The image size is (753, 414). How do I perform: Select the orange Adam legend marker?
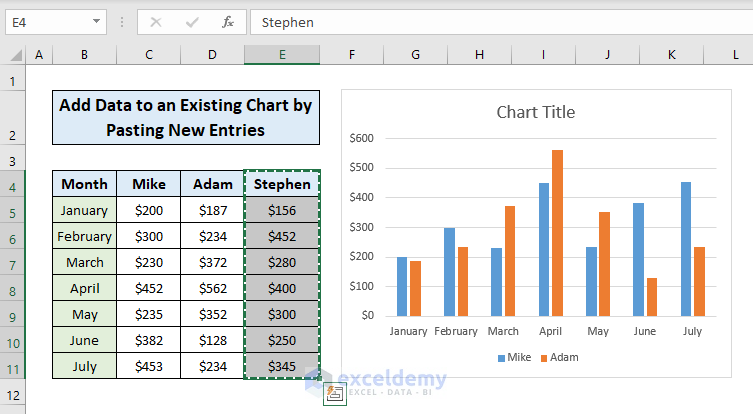coord(544,357)
